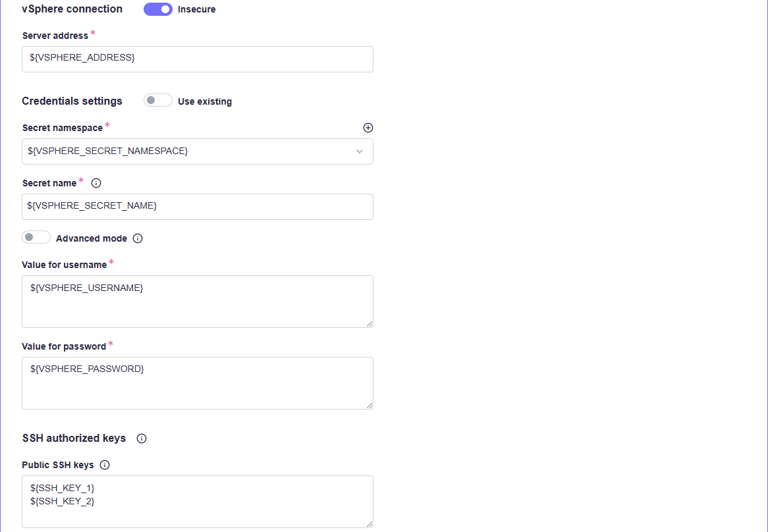Click the password text area resize handle
The image size is (768, 532).
click(370, 406)
